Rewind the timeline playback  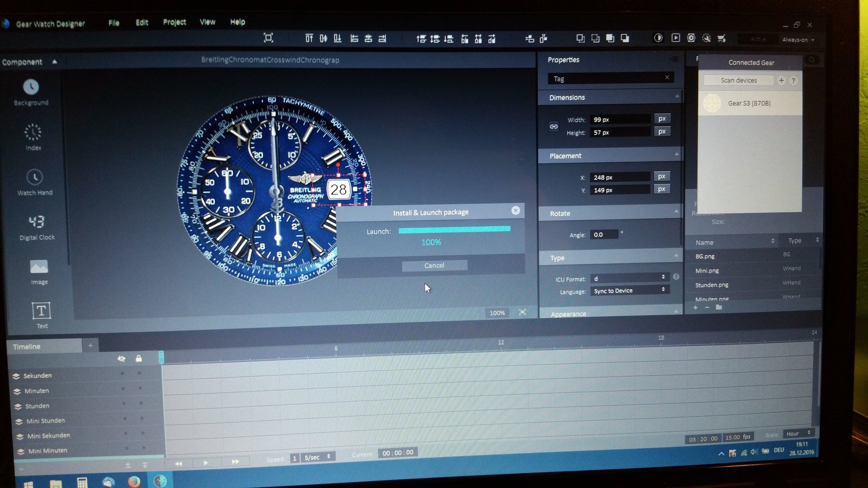pyautogui.click(x=179, y=463)
